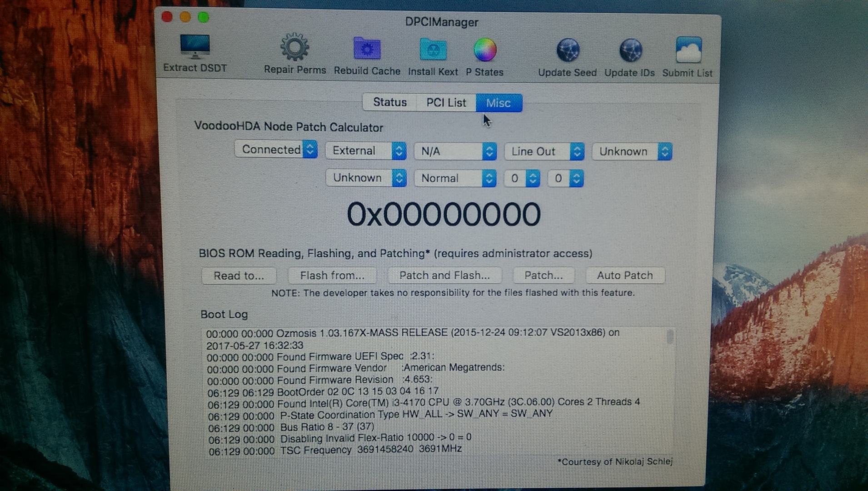Run Repair Perms gear icon
This screenshot has width=868, height=491.
[294, 47]
